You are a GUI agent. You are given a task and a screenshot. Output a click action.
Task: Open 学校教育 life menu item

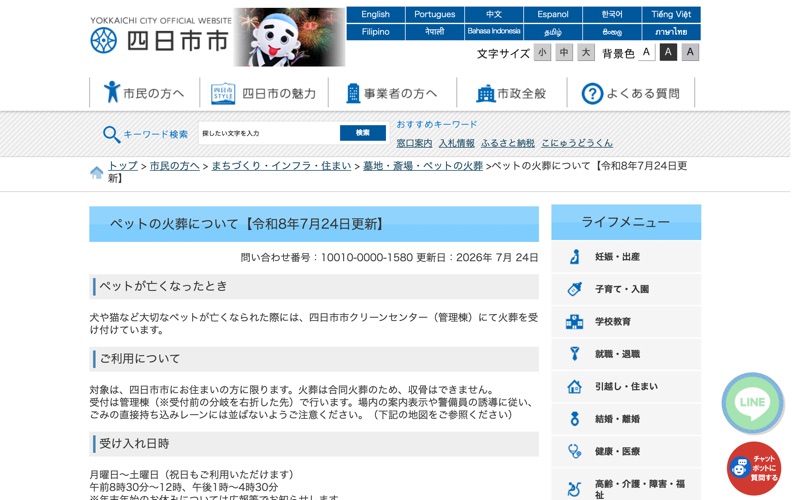626,321
